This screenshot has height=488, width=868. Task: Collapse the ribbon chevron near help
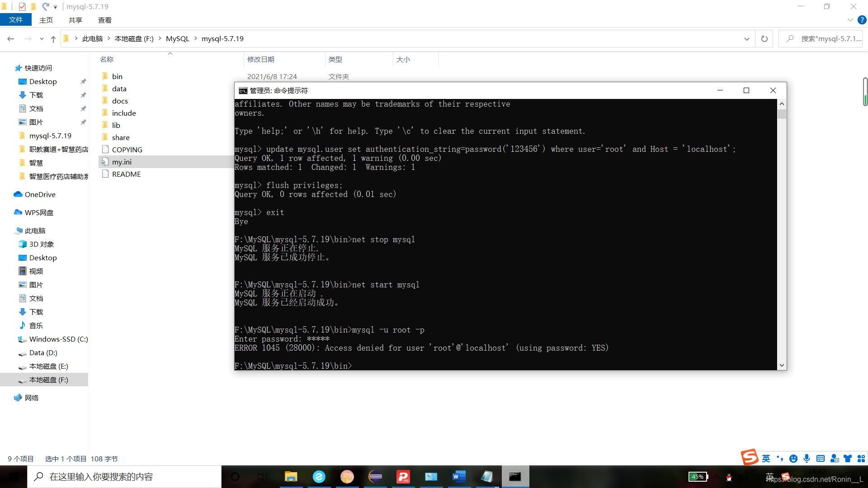click(x=850, y=20)
